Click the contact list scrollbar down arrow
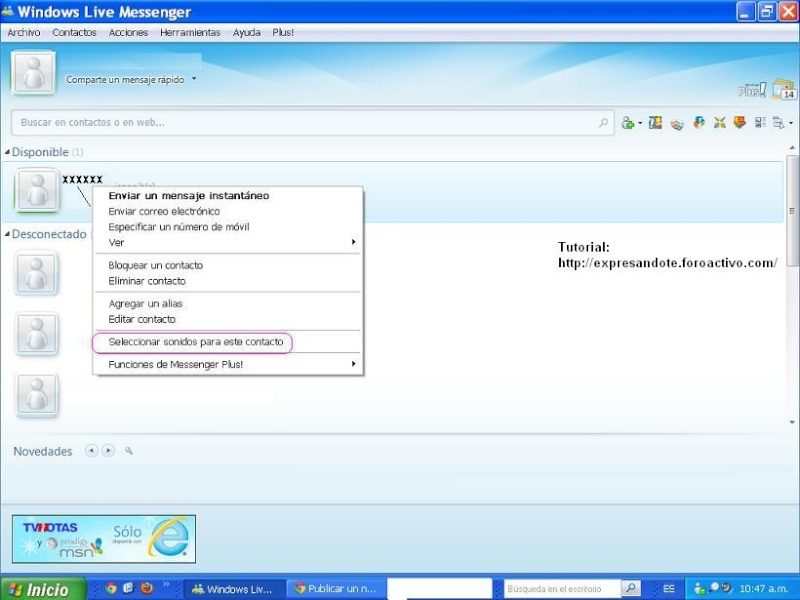The width and height of the screenshot is (800, 600). point(792,422)
